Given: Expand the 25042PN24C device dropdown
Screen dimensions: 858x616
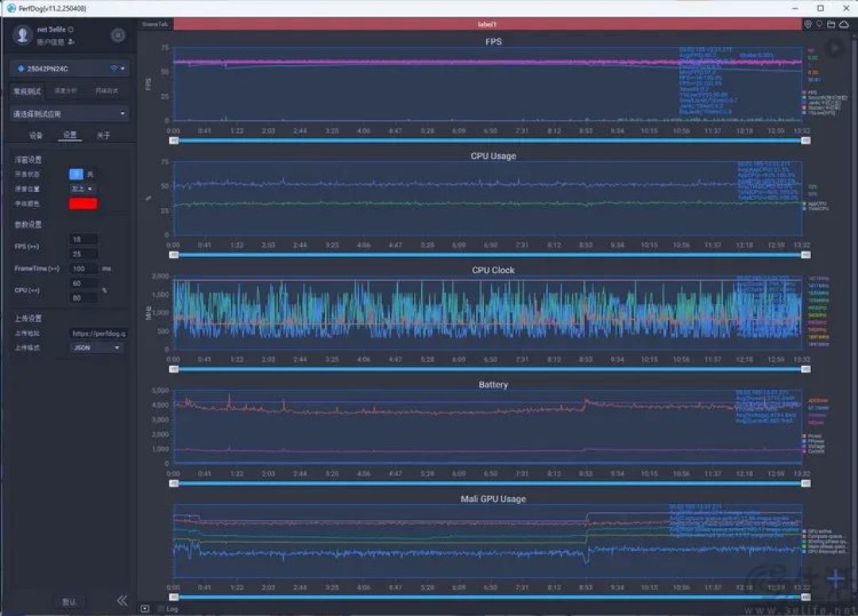Looking at the screenshot, I should pyautogui.click(x=70, y=69).
